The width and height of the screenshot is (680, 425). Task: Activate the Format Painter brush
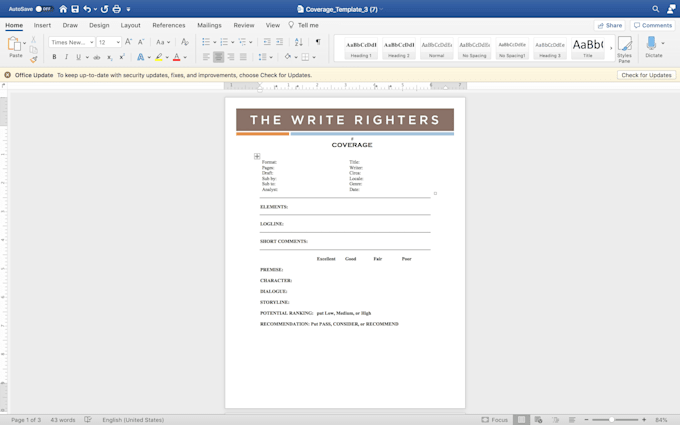coord(33,59)
